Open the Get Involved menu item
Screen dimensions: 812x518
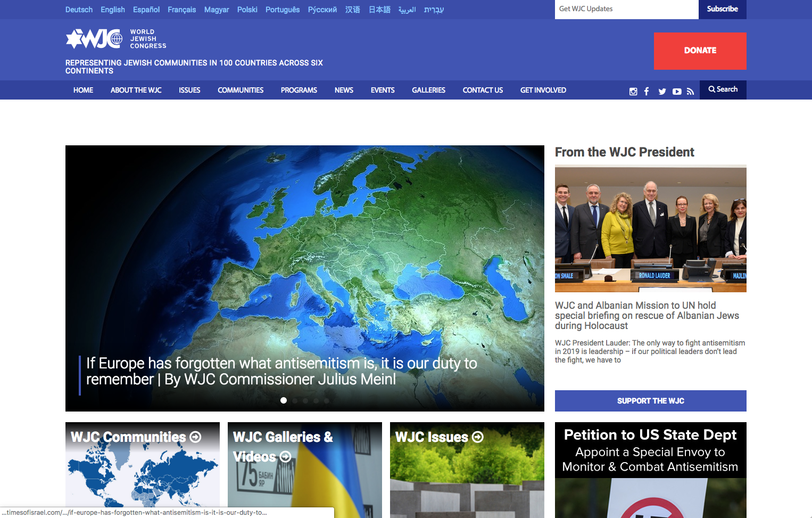pyautogui.click(x=543, y=90)
